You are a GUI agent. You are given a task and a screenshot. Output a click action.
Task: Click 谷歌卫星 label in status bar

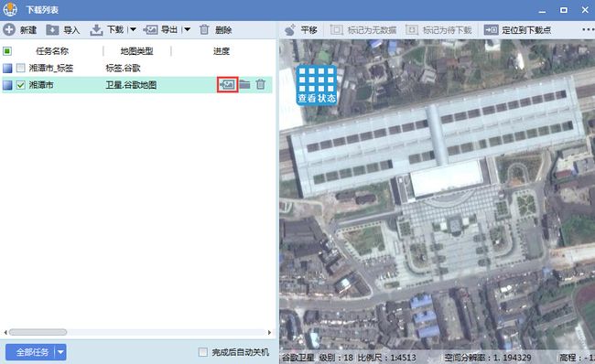click(x=297, y=358)
